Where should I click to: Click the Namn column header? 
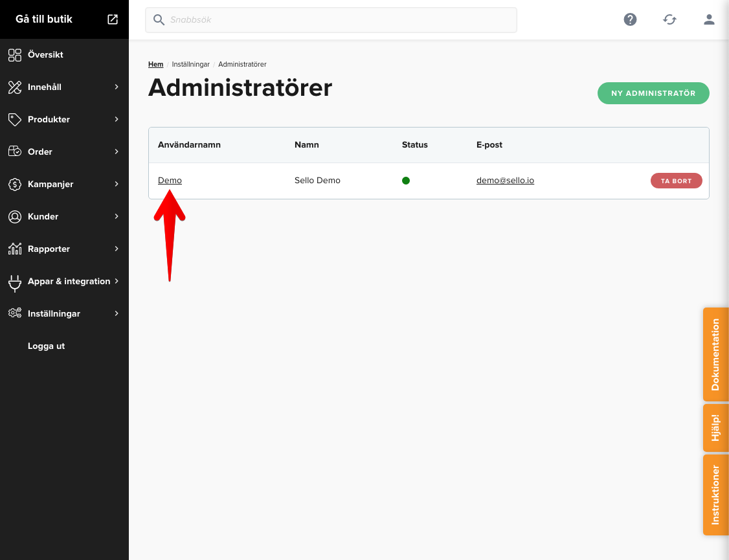(x=307, y=145)
